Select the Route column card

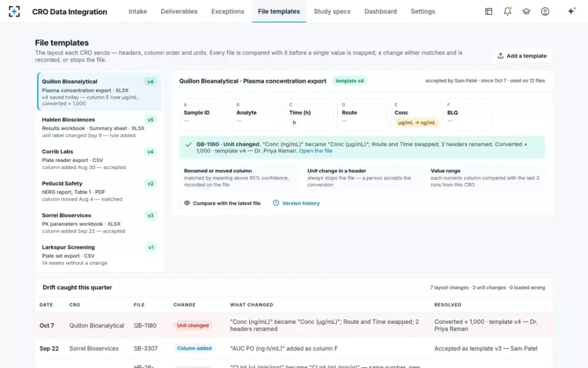tap(362, 114)
